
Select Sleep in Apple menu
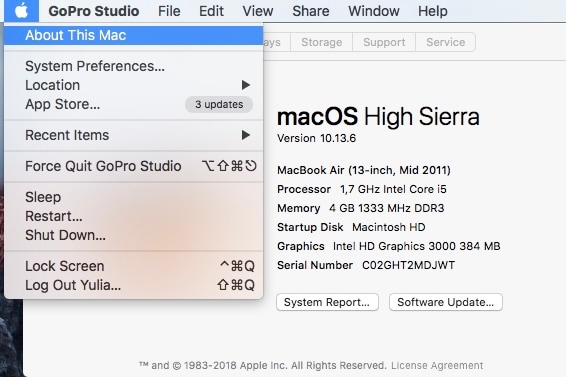[x=134, y=197]
